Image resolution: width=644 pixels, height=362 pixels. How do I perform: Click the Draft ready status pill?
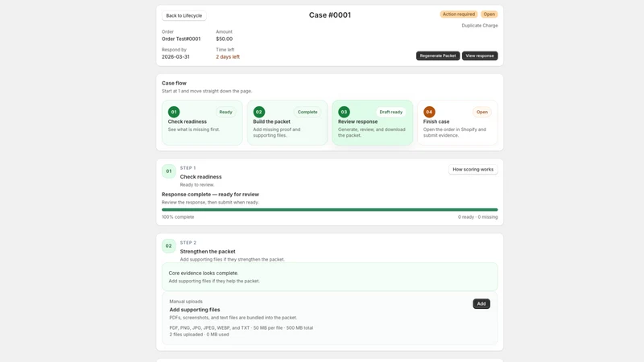point(390,112)
